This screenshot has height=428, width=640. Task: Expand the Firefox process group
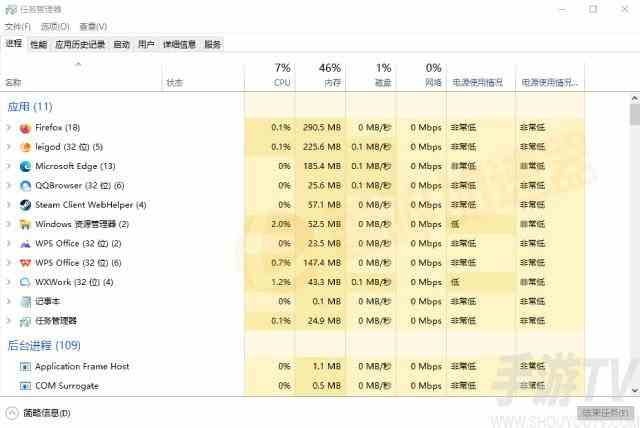[8, 128]
